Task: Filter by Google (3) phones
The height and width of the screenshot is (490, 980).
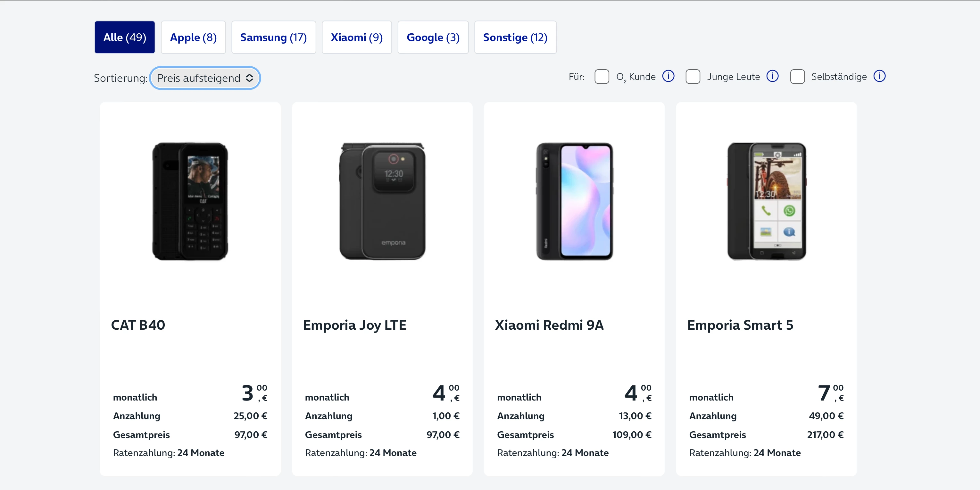Action: coord(433,37)
